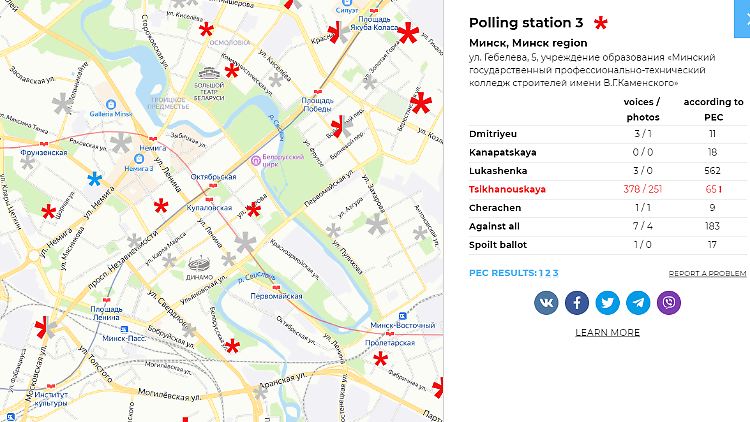This screenshot has height=422, width=750.
Task: Select red marker near Осмоловка label
Action: point(206,31)
